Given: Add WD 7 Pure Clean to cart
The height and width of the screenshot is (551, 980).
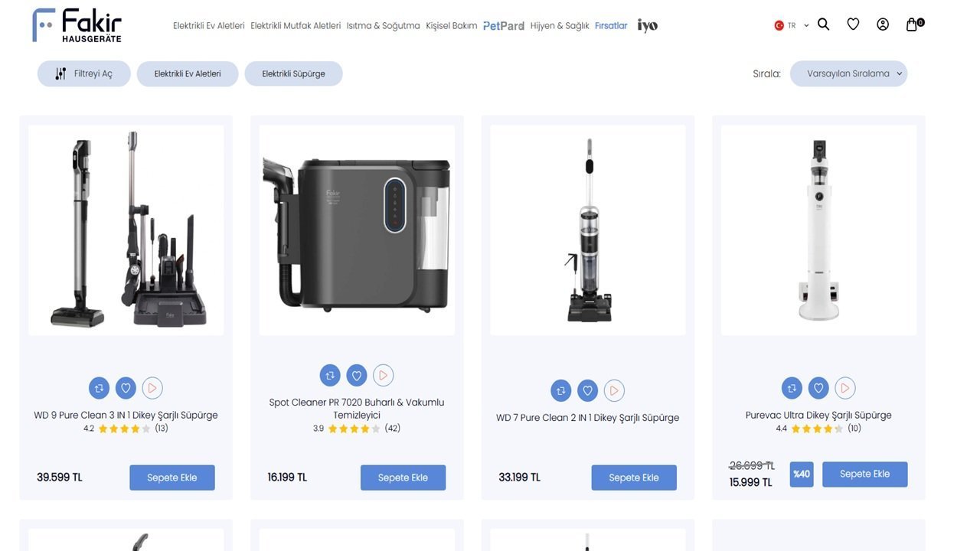Looking at the screenshot, I should tap(634, 478).
